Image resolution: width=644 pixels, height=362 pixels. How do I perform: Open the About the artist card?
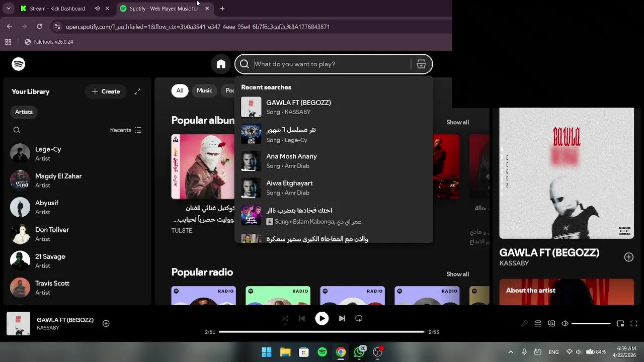point(567,292)
